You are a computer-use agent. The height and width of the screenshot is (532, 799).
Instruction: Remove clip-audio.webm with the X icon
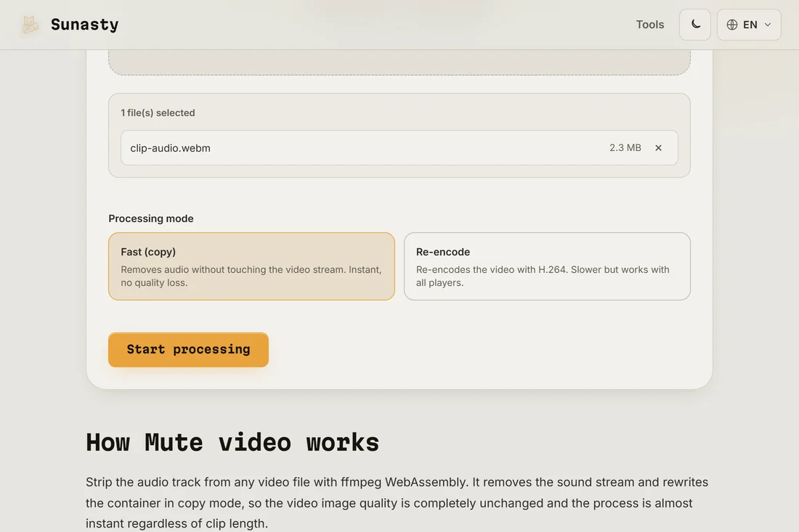coord(658,147)
